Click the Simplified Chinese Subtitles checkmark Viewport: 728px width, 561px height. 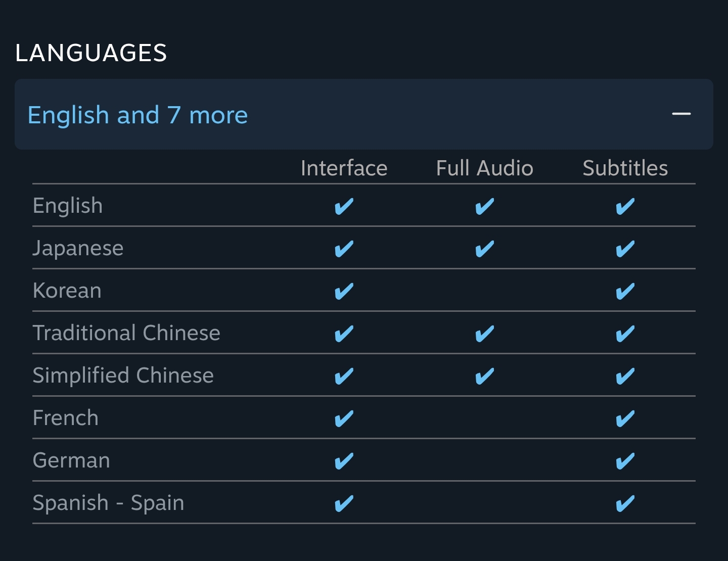(625, 376)
